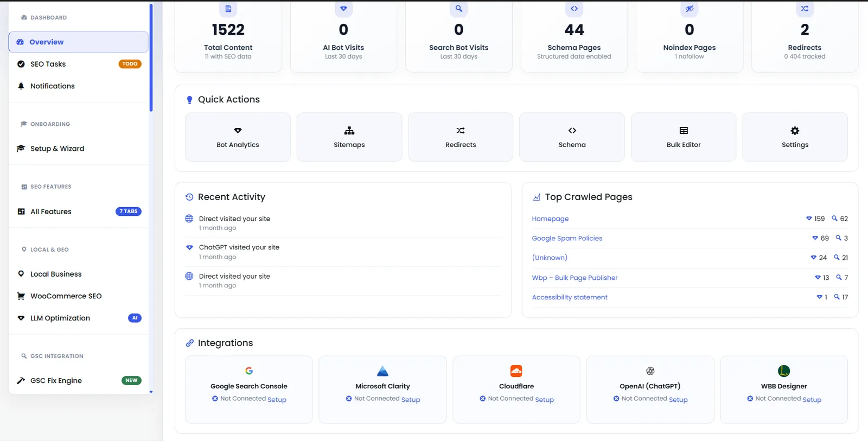Click the WooCommerce SEO cart icon
The height and width of the screenshot is (442, 868).
coord(21,296)
